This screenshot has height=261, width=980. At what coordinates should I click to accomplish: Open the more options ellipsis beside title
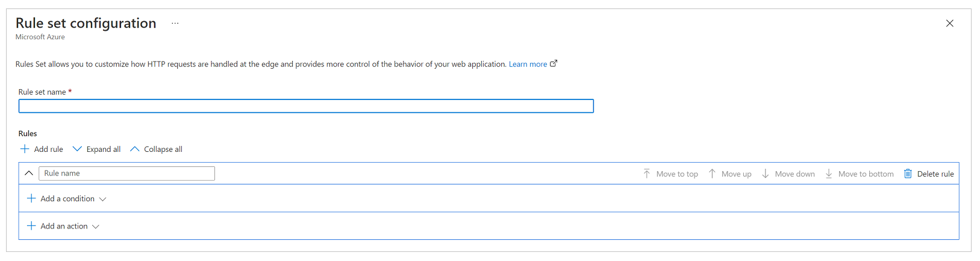coord(175,24)
